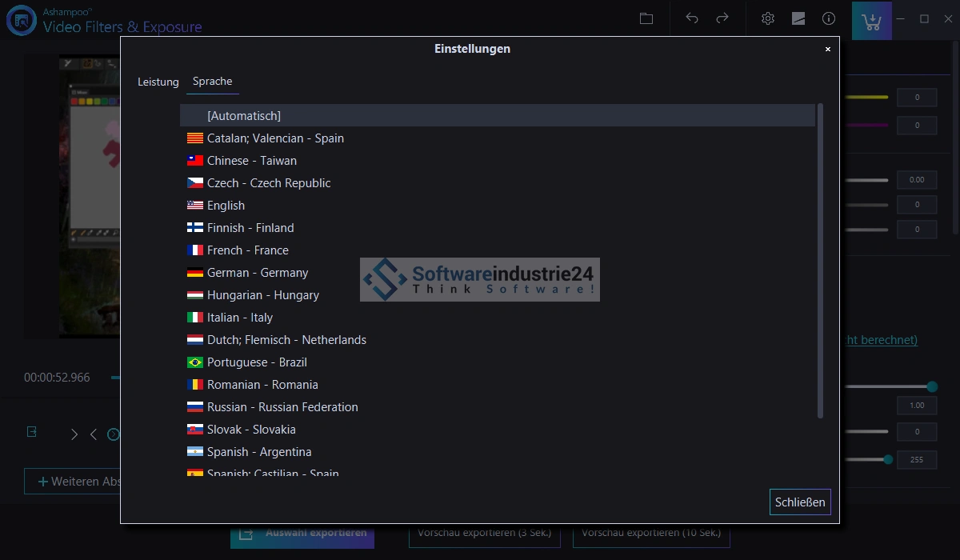960x560 pixels.
Task: Click the undo arrow icon
Action: (x=692, y=18)
